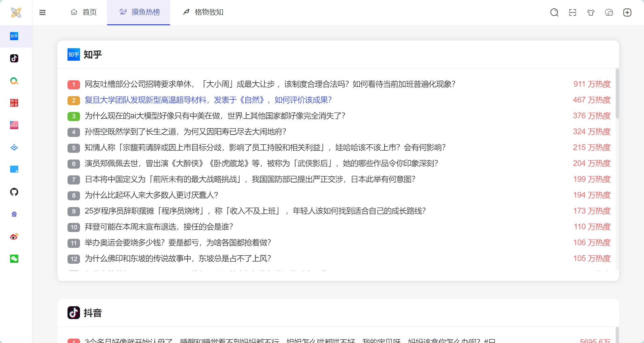Open the 首页 home tab
Viewport: 644px width, 343px height.
point(84,12)
